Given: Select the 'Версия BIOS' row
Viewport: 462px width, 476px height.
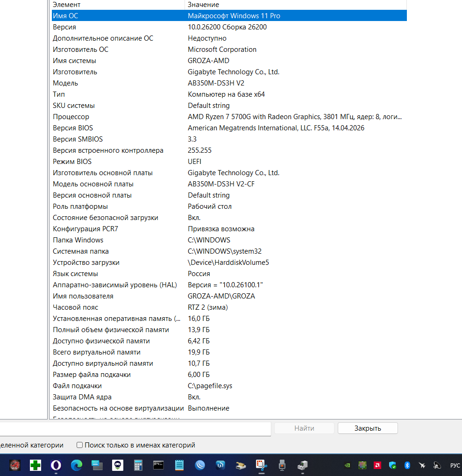Looking at the screenshot, I should click(229, 128).
